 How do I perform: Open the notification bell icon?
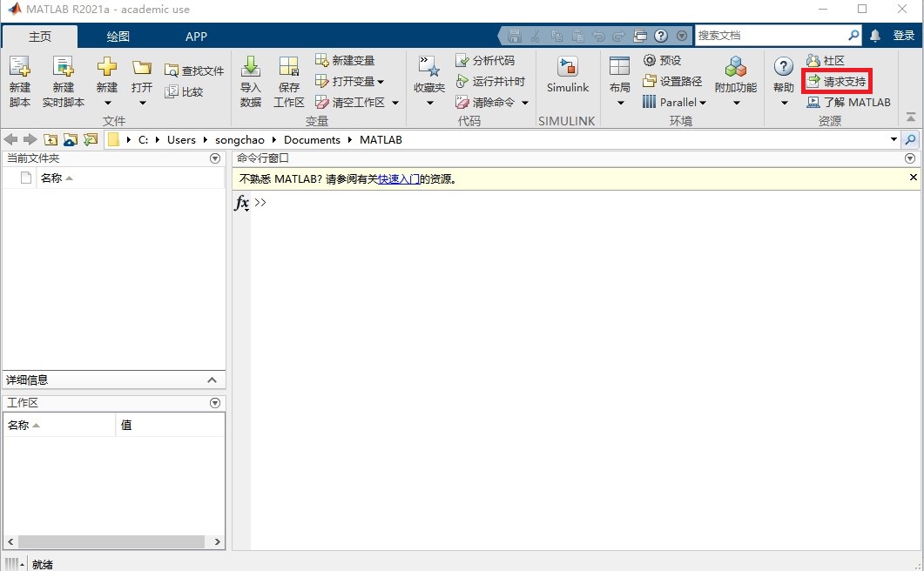875,36
